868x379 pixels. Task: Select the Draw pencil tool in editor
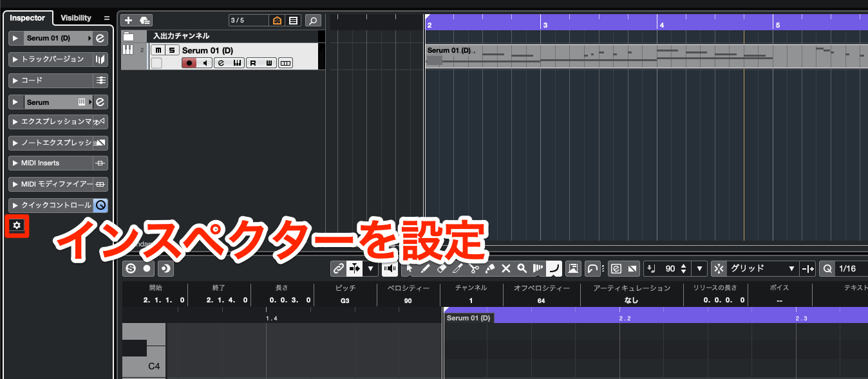coord(426,268)
